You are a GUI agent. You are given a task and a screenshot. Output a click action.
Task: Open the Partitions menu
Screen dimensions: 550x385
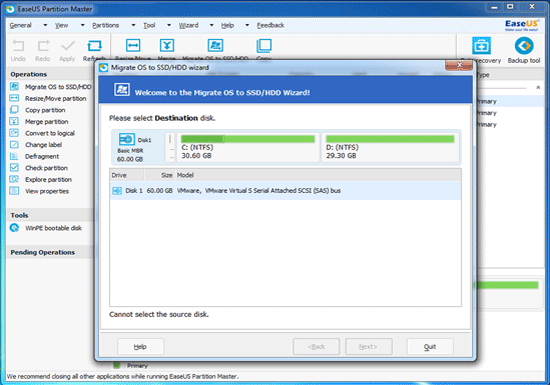(x=106, y=25)
